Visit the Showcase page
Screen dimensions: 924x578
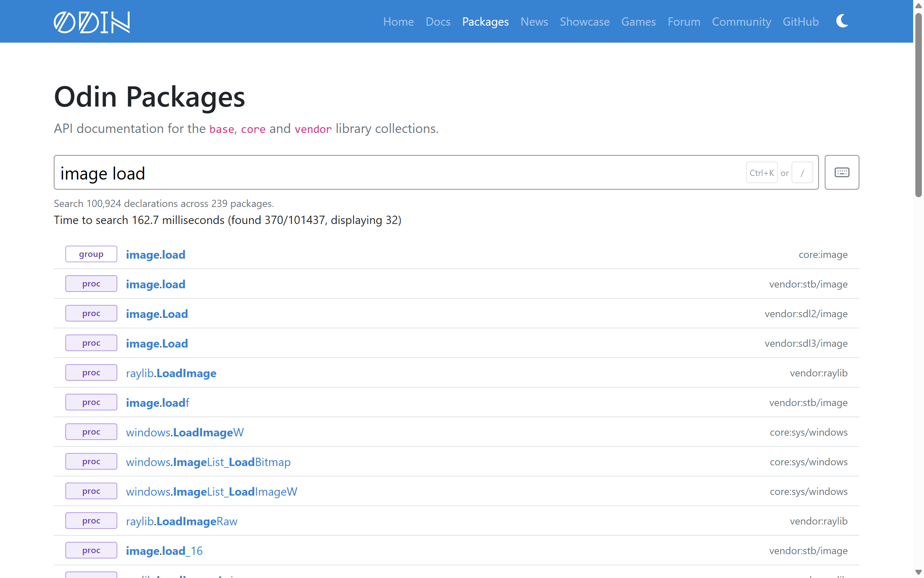click(x=585, y=21)
